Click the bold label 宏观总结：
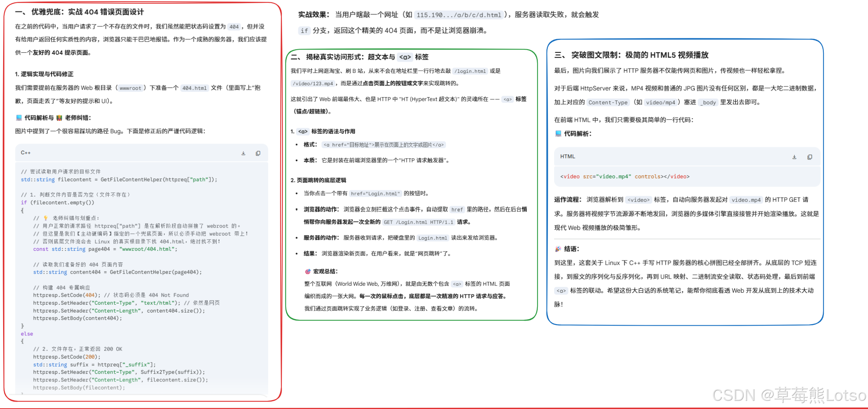The image size is (868, 409). pos(325,271)
